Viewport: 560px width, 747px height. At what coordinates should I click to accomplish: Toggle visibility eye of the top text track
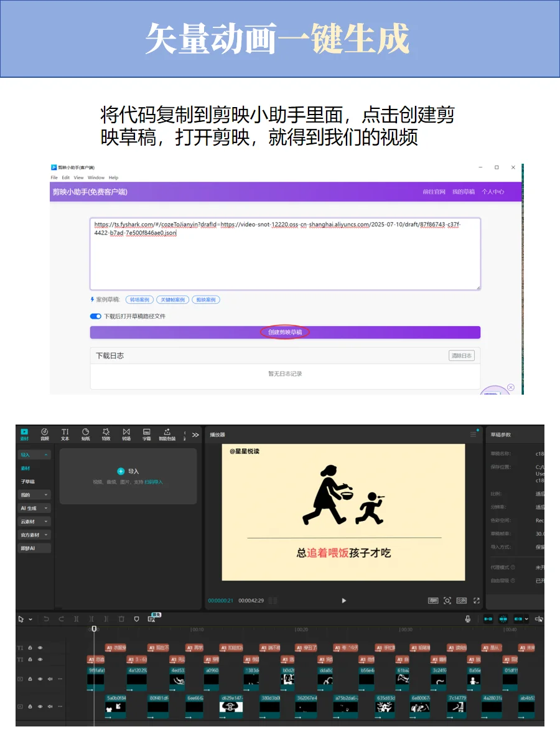[40, 648]
